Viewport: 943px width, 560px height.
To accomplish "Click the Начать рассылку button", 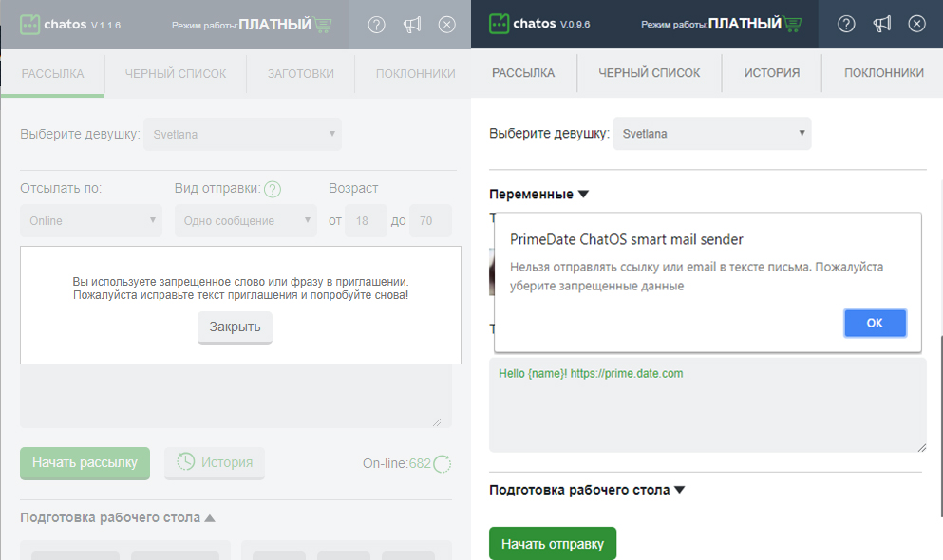I will coord(85,462).
